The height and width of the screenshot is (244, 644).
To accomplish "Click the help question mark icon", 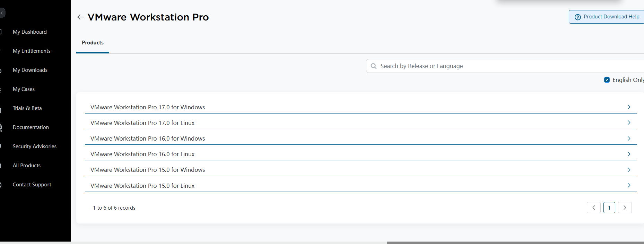I will [x=577, y=17].
